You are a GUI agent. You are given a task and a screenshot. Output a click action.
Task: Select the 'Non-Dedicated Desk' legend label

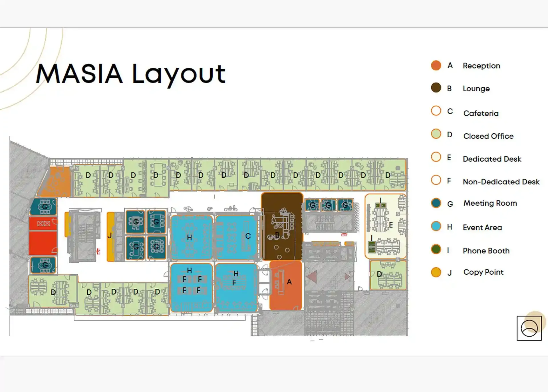[x=501, y=182]
